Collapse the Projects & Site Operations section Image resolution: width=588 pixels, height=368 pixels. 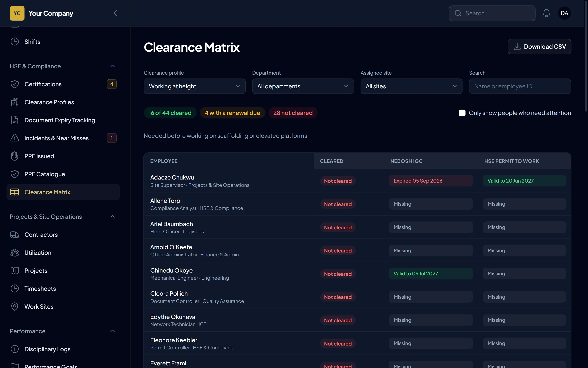(x=112, y=217)
